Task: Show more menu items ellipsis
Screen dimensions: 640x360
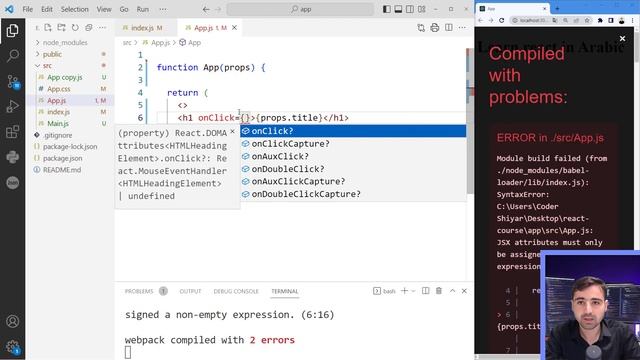Action: [163, 9]
